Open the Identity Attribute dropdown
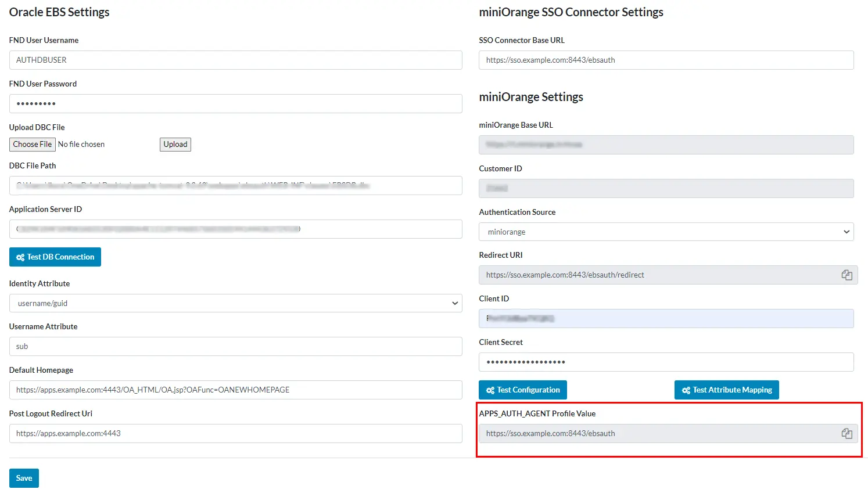Image resolution: width=868 pixels, height=493 pixels. coord(454,303)
